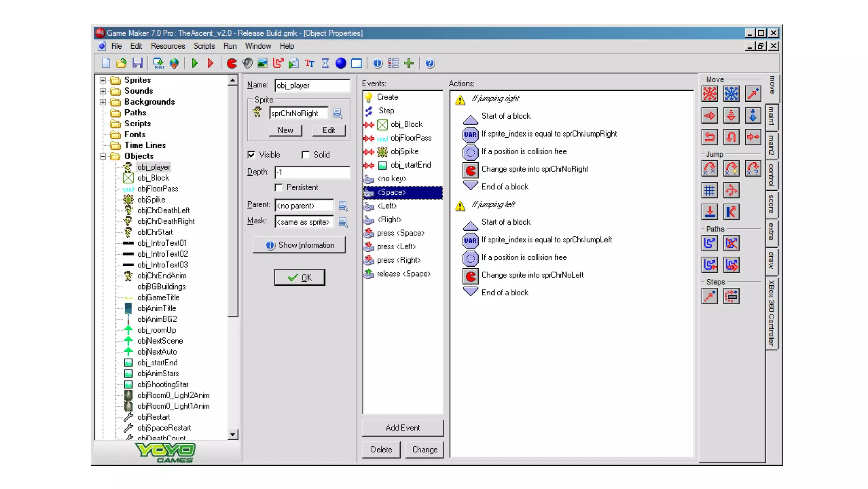The height and width of the screenshot is (489, 868).
Task: Click the Align to Grid action icon
Action: coord(709,190)
